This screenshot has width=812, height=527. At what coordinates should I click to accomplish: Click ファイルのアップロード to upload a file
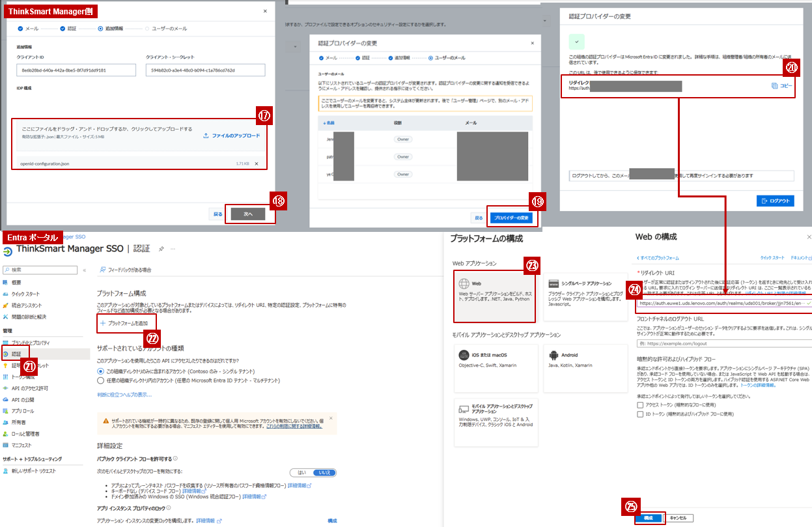click(x=231, y=135)
